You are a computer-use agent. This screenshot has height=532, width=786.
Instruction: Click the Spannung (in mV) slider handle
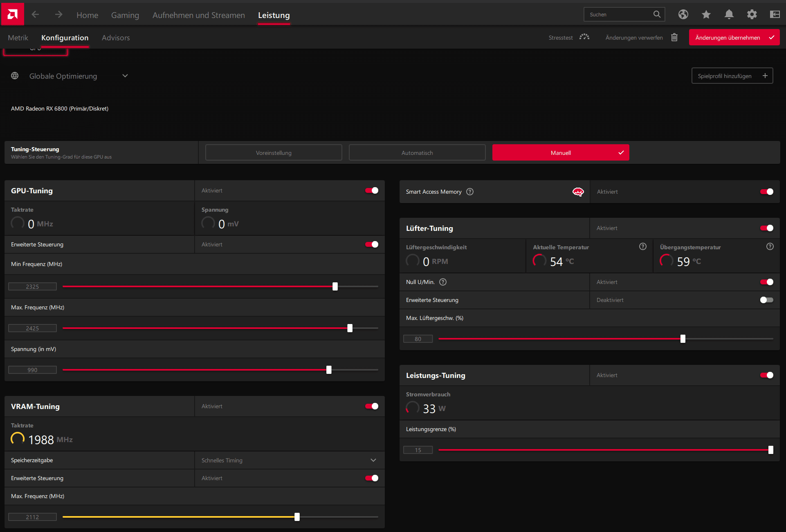click(329, 370)
